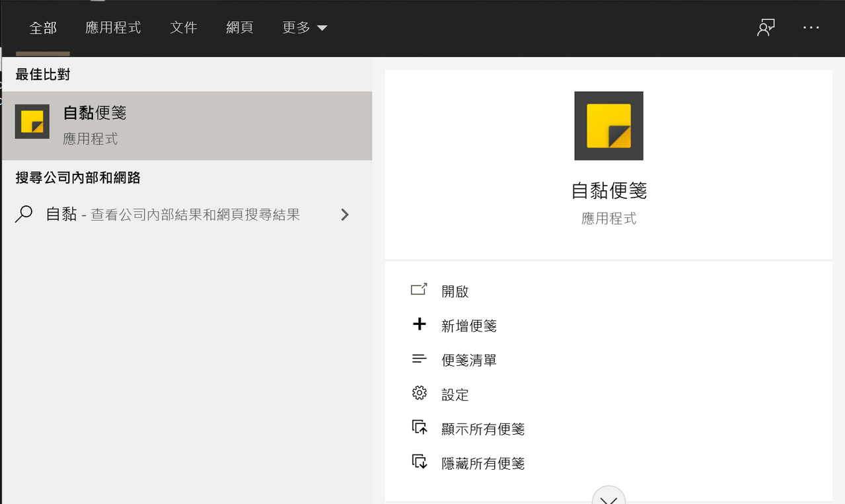The image size is (845, 504).
Task: Switch to the 文件 tab
Action: click(184, 28)
